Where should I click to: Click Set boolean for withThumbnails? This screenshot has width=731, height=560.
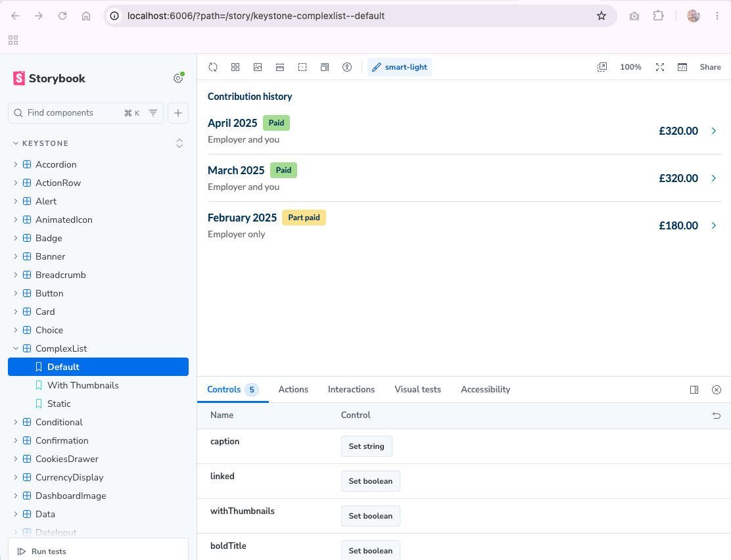(x=371, y=516)
